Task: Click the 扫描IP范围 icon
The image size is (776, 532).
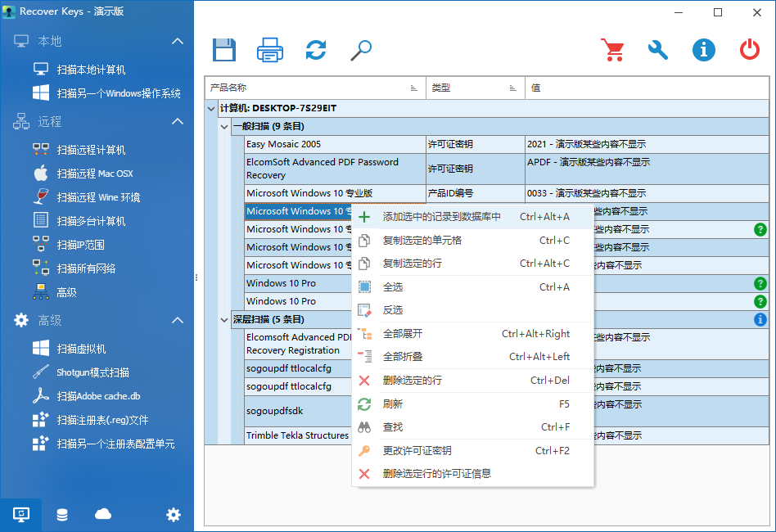Action: (41, 244)
